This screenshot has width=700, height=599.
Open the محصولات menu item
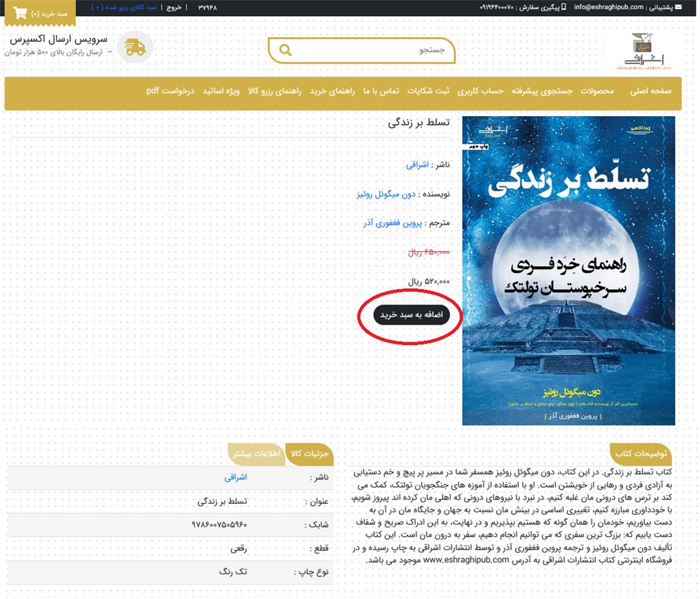(x=597, y=92)
